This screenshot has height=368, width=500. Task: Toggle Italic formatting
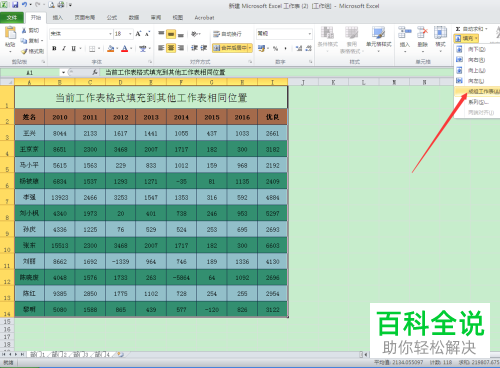pyautogui.click(x=64, y=49)
